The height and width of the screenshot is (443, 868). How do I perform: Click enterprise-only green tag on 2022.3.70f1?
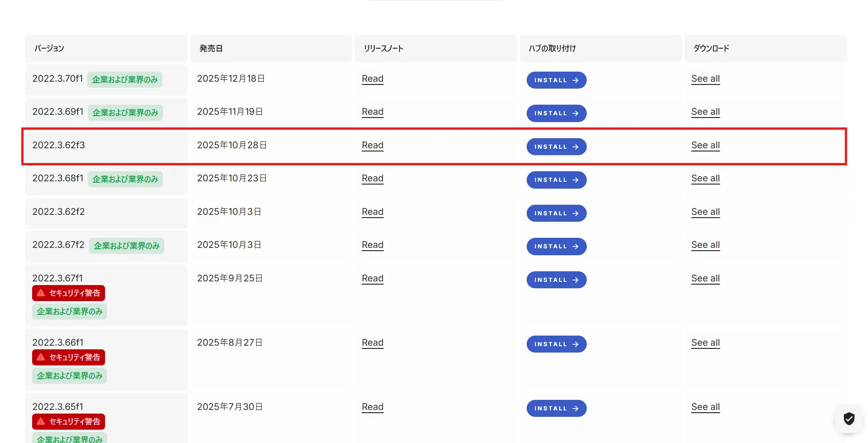point(124,79)
